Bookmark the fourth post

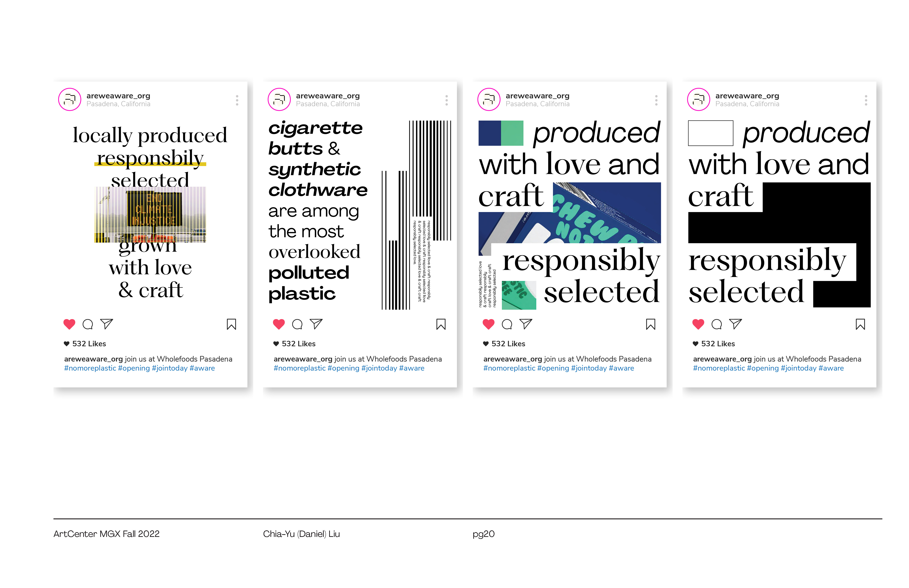(860, 324)
